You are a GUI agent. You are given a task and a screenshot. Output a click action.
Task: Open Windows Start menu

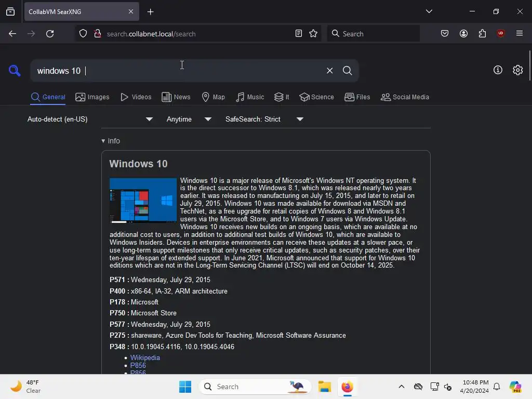pyautogui.click(x=185, y=387)
